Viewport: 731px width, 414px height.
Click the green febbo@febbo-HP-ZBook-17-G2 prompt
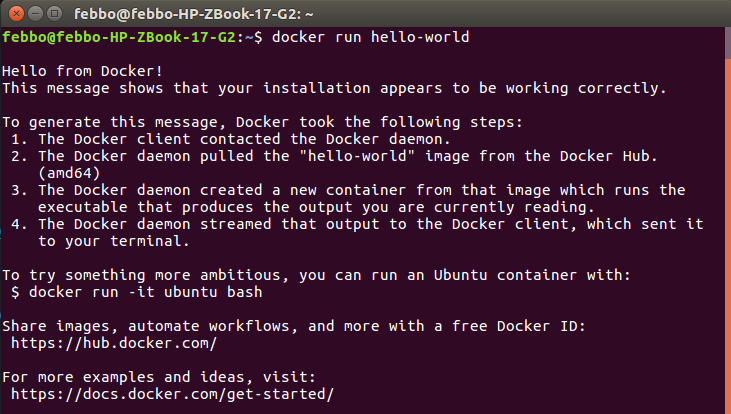coord(118,37)
